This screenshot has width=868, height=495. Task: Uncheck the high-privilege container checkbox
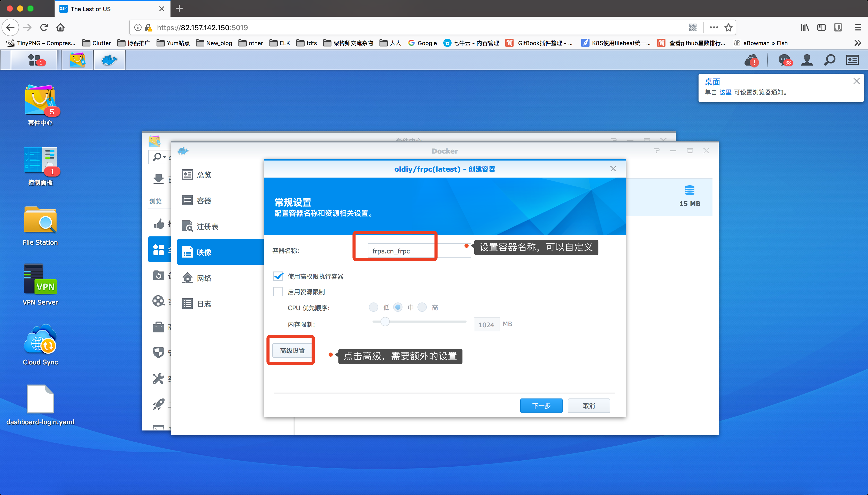coord(278,276)
